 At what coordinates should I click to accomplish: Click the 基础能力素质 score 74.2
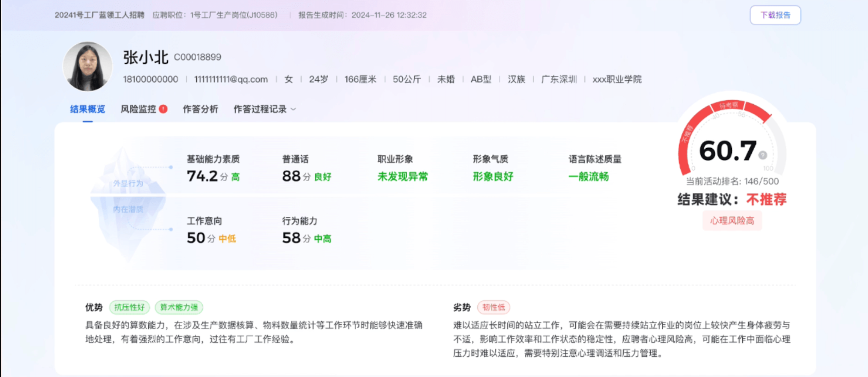coord(202,176)
